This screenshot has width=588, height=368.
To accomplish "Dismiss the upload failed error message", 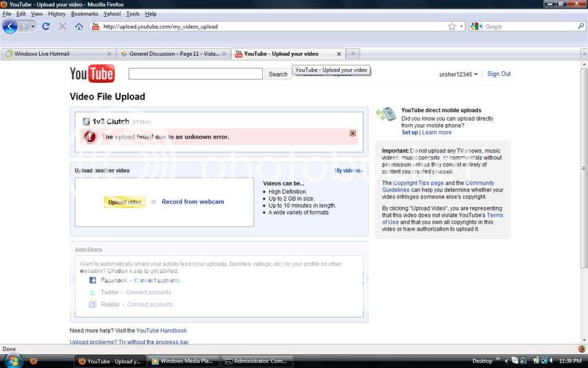I will click(353, 133).
